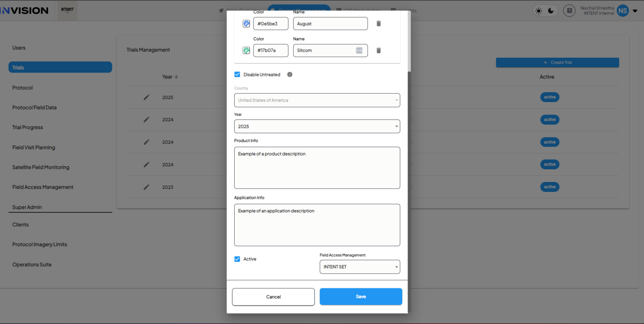
Task: Delete the August color entry
Action: pyautogui.click(x=378, y=23)
